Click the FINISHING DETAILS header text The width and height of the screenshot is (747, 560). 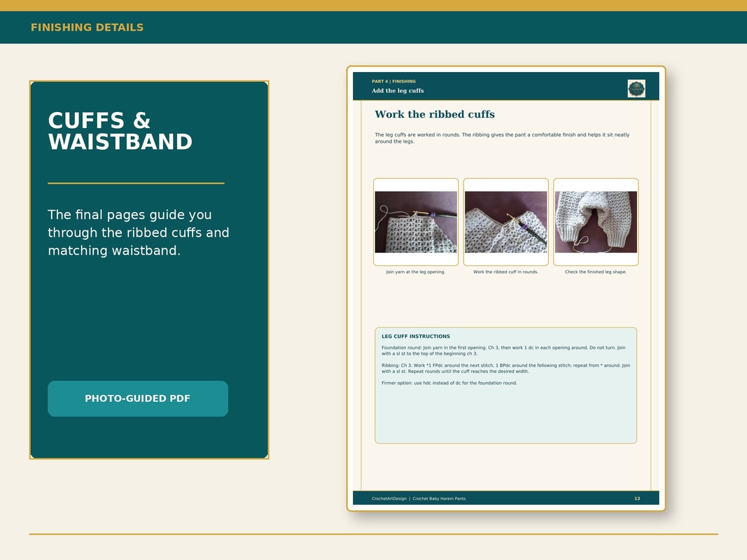(88, 27)
